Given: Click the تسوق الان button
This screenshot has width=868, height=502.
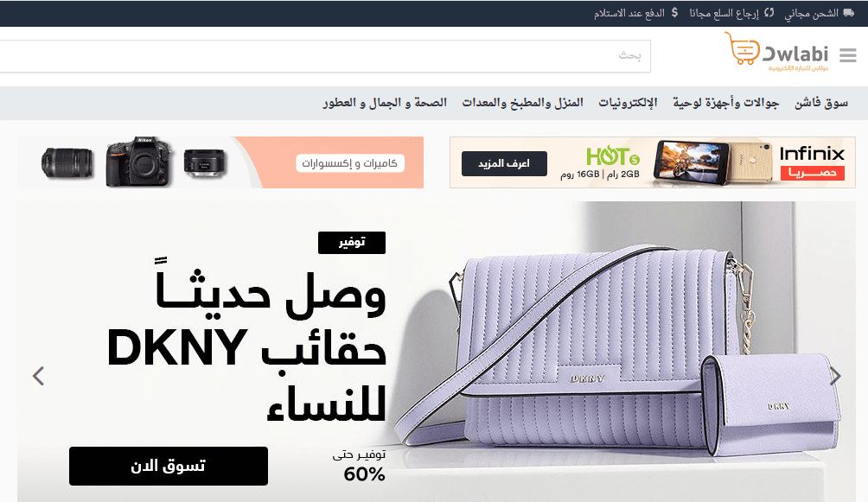Looking at the screenshot, I should click(169, 466).
